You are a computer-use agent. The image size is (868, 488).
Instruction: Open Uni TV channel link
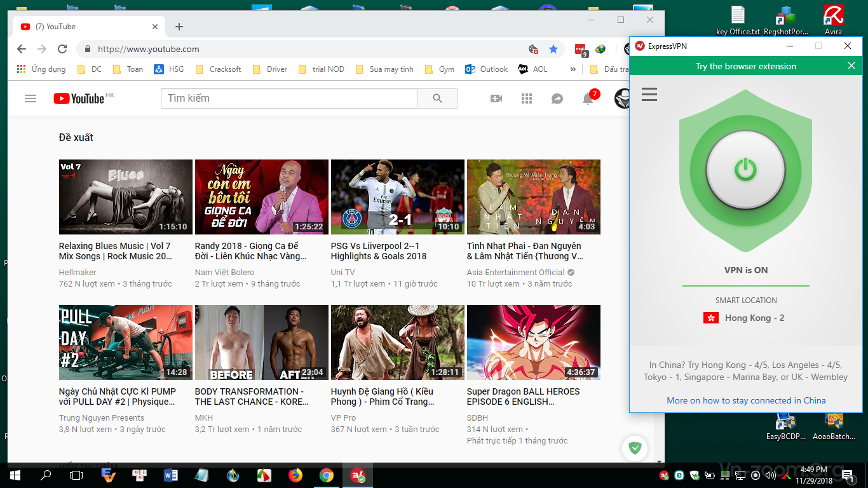[342, 273]
